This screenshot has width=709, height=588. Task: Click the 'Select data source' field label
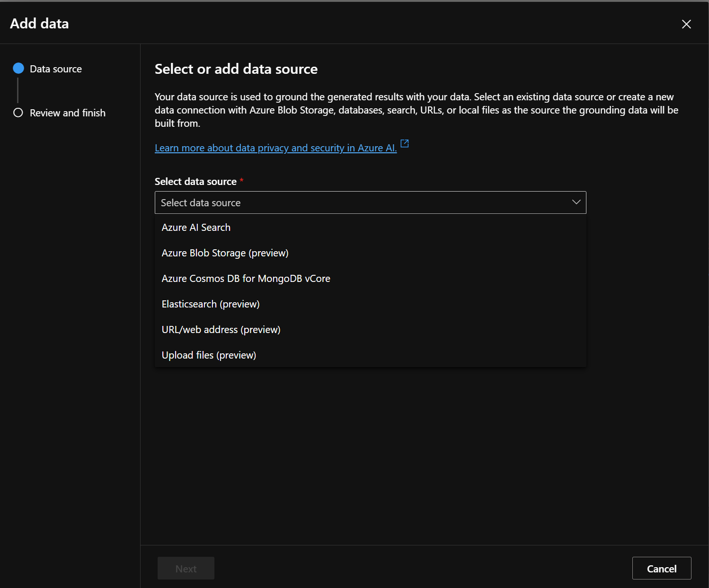195,182
